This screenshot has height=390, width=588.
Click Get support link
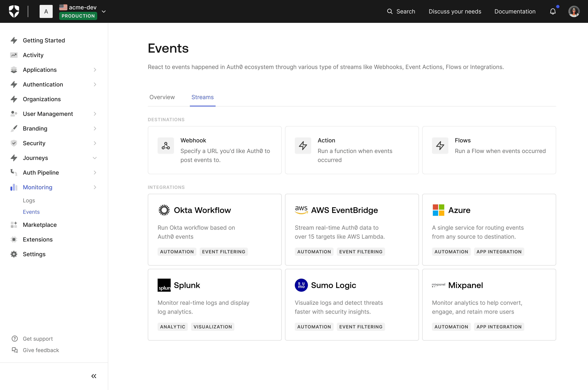[38, 339]
